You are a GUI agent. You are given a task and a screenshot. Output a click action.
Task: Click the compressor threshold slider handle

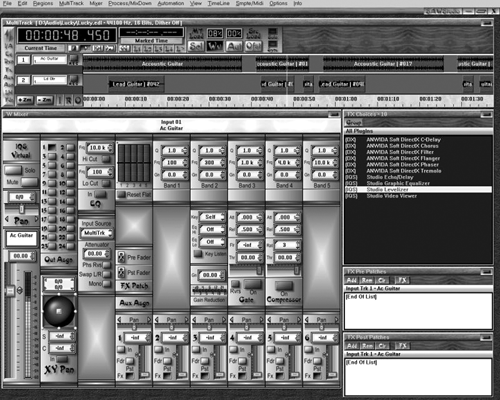pos(297,269)
